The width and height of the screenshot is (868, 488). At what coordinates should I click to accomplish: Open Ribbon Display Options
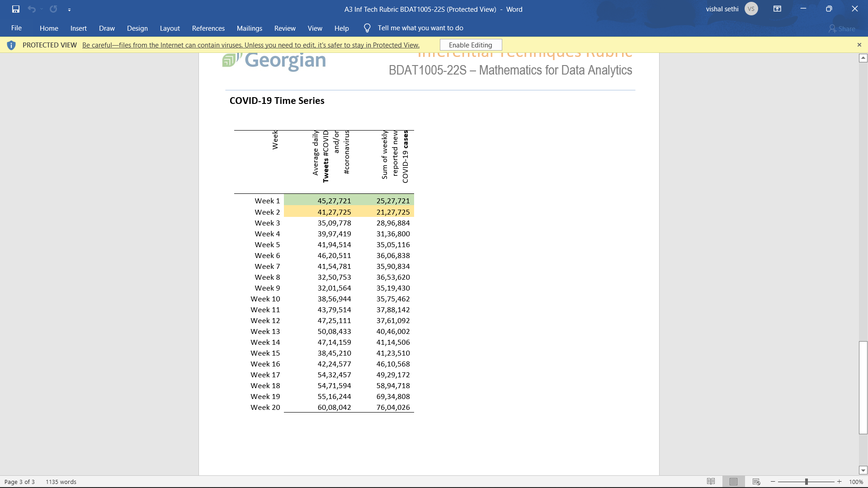(778, 9)
